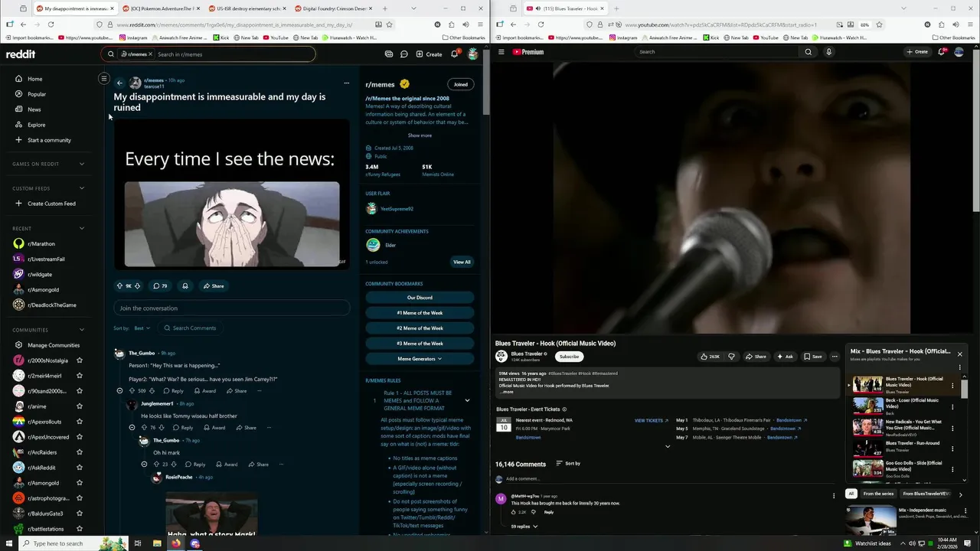Upvote The_Gumbo's top comment
The width and height of the screenshot is (980, 551).
[x=132, y=391]
